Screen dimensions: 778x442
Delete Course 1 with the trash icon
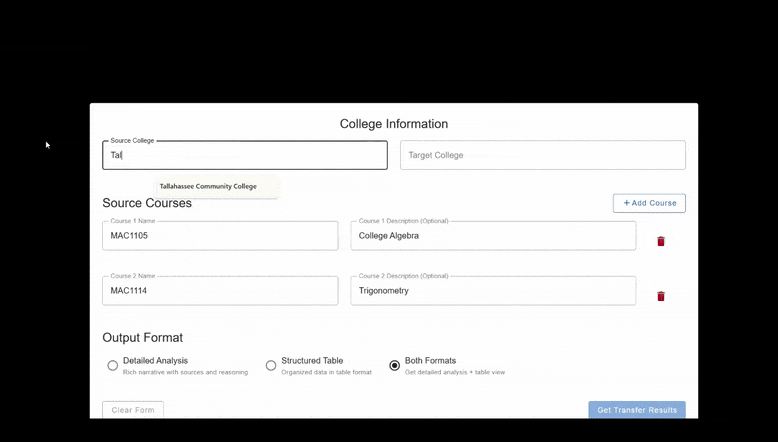tap(660, 241)
